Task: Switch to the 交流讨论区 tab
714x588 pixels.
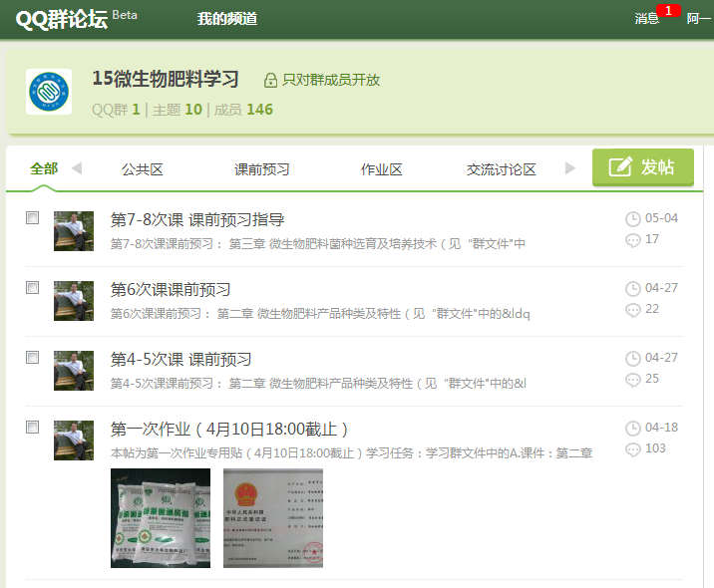Action: (x=501, y=169)
